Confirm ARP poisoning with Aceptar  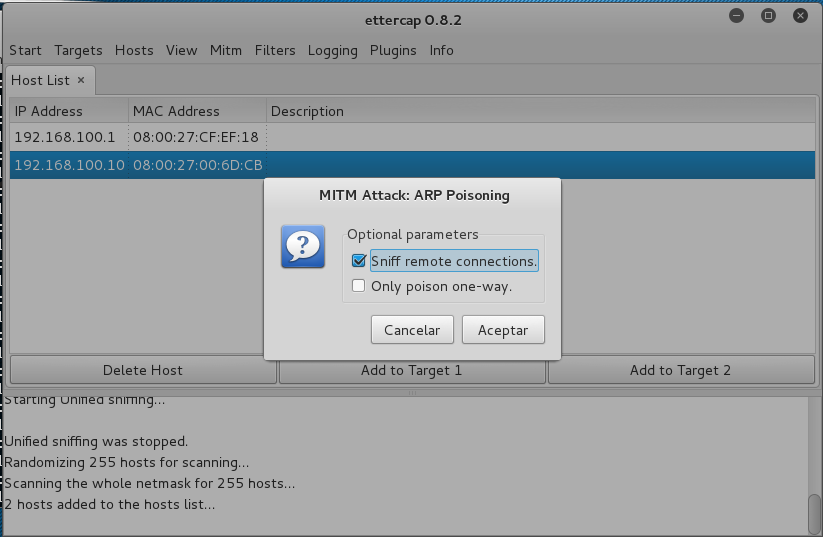click(503, 330)
